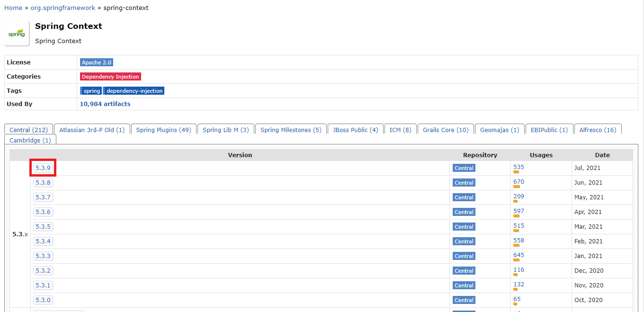Open the Dependency Injection category tag
The width and height of the screenshot is (644, 312).
(x=110, y=77)
